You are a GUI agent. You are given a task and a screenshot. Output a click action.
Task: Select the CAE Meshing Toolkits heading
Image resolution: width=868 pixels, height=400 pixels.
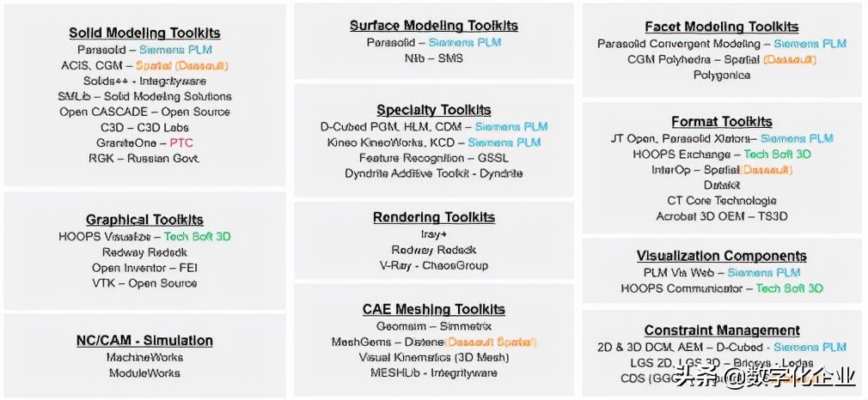pyautogui.click(x=434, y=309)
